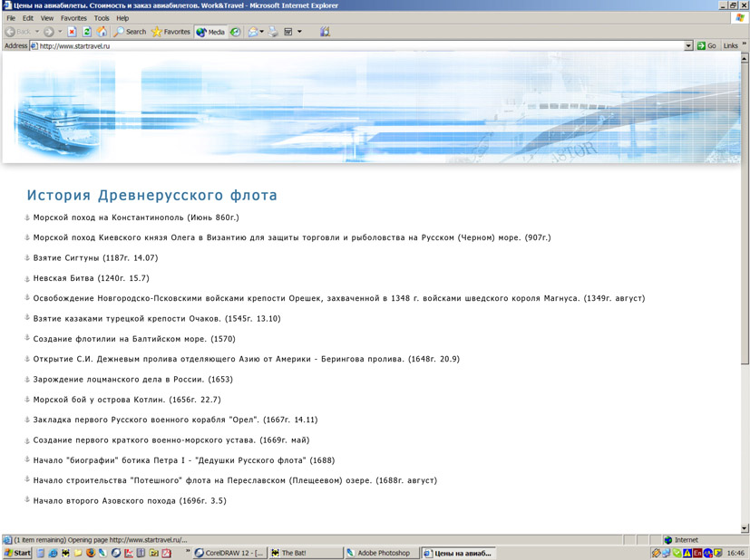Click the rightmost toolbar icon after Edit
750x560 pixels.
(325, 32)
